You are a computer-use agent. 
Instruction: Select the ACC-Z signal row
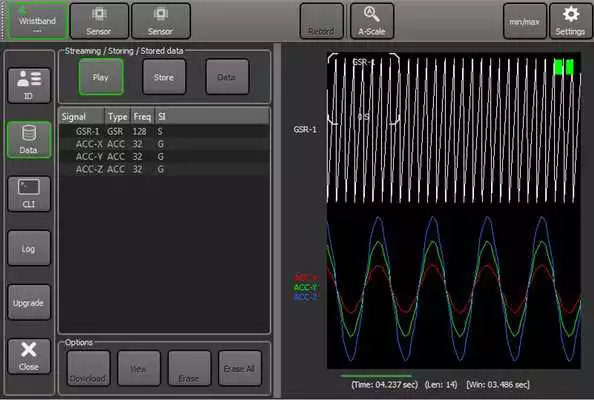[x=164, y=169]
